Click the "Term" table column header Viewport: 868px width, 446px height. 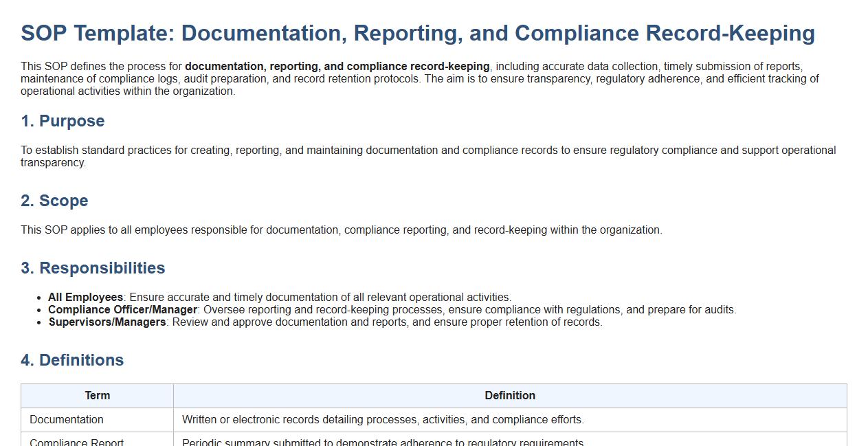pyautogui.click(x=97, y=396)
